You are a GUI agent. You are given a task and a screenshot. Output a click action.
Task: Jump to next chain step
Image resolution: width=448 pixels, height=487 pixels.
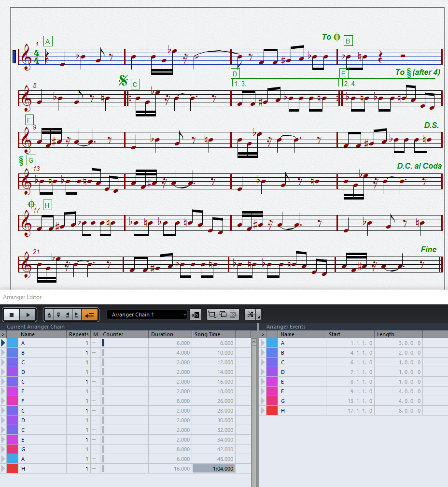click(58, 315)
